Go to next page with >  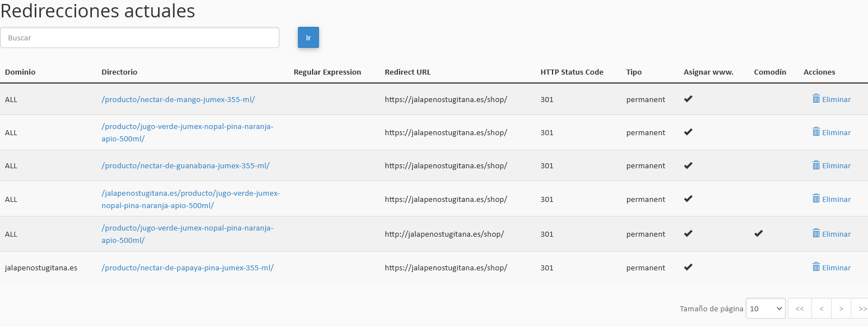pyautogui.click(x=841, y=308)
